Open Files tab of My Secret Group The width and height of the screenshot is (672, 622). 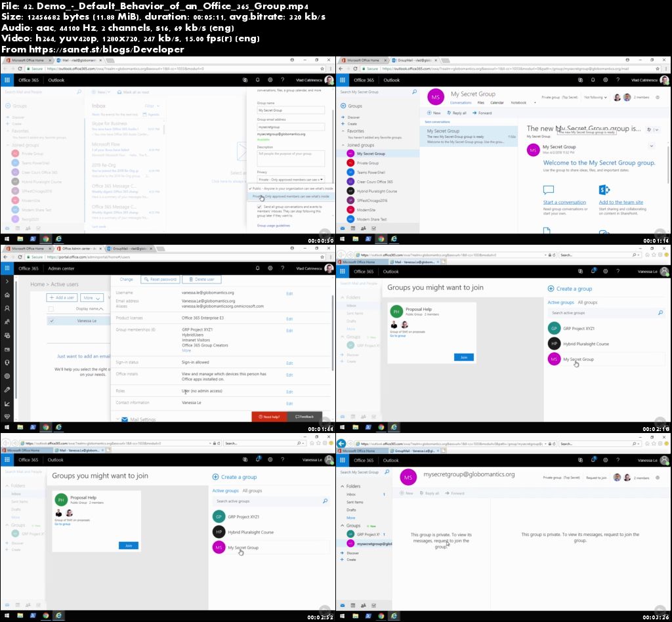[481, 103]
